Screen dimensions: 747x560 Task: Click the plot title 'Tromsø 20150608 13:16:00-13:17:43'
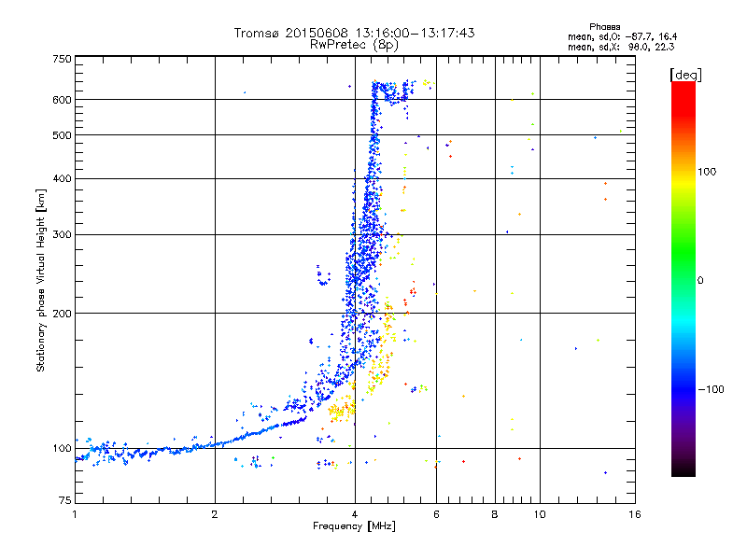tap(354, 33)
